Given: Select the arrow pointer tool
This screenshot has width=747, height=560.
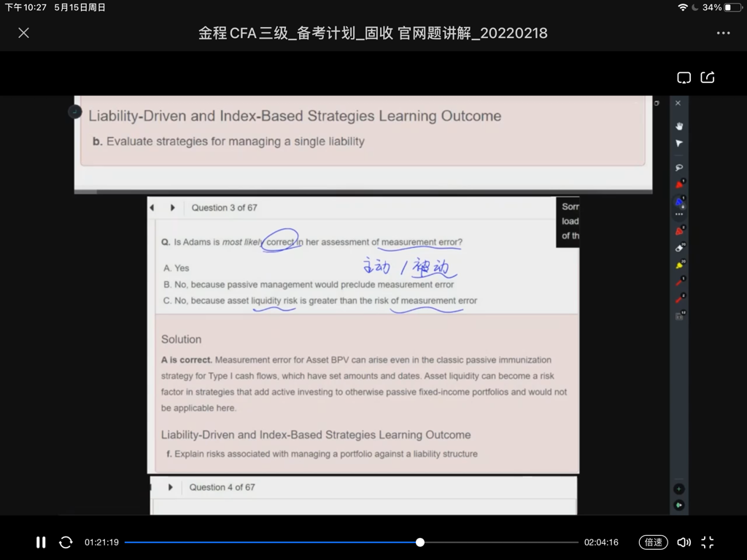Looking at the screenshot, I should [x=679, y=144].
